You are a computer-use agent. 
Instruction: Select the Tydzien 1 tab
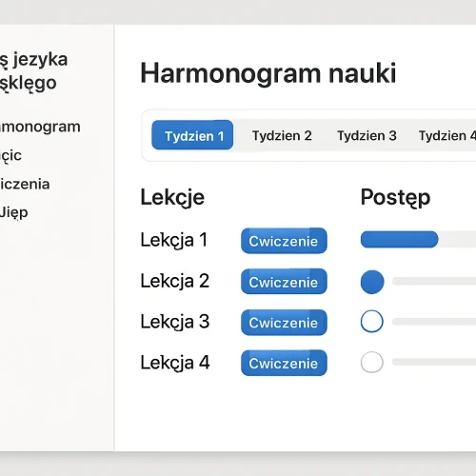(192, 135)
